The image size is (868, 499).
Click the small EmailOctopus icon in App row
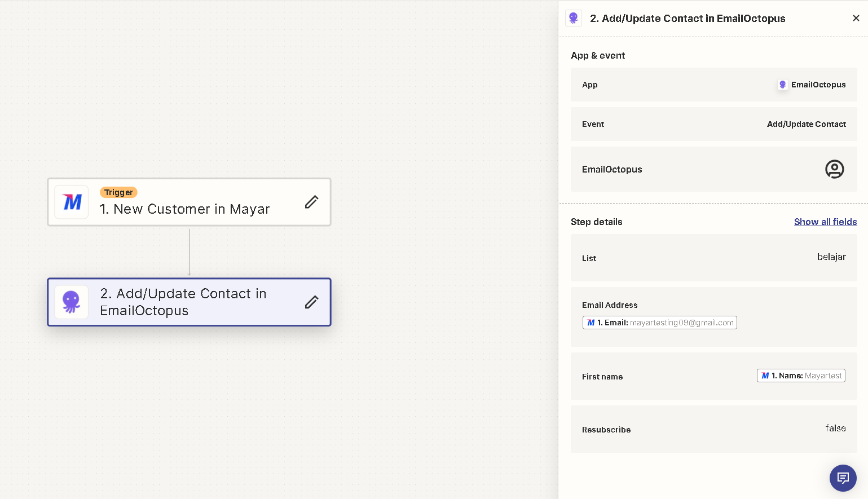783,85
